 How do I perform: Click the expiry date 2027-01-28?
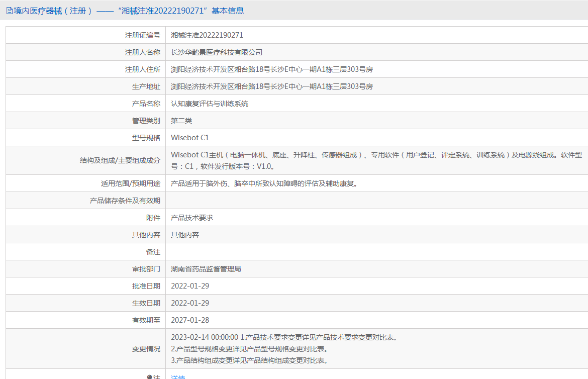coord(190,320)
